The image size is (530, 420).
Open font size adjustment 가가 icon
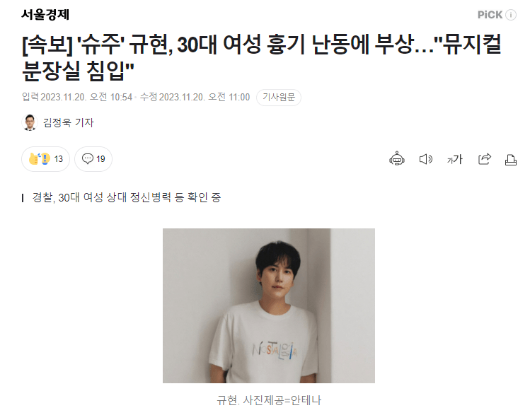click(x=454, y=159)
